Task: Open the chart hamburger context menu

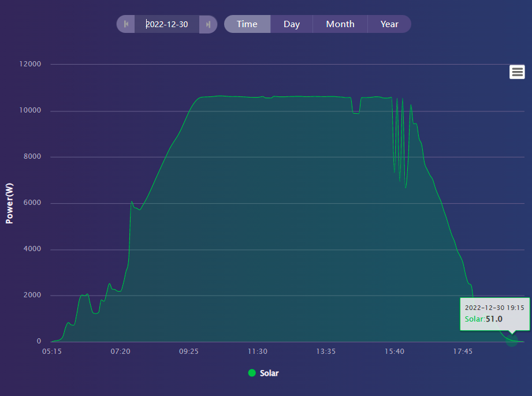Action: pyautogui.click(x=517, y=72)
